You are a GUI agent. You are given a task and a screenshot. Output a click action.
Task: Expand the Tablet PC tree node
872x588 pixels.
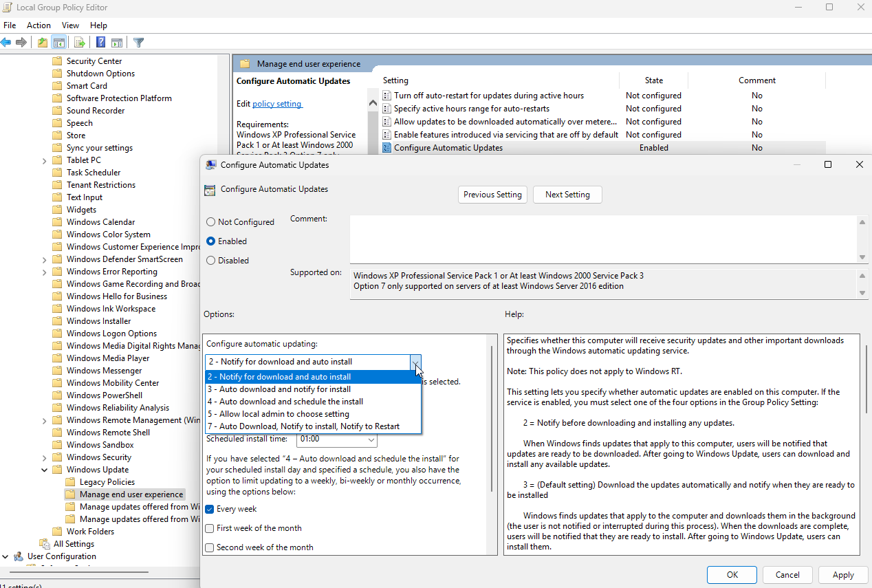pyautogui.click(x=45, y=160)
